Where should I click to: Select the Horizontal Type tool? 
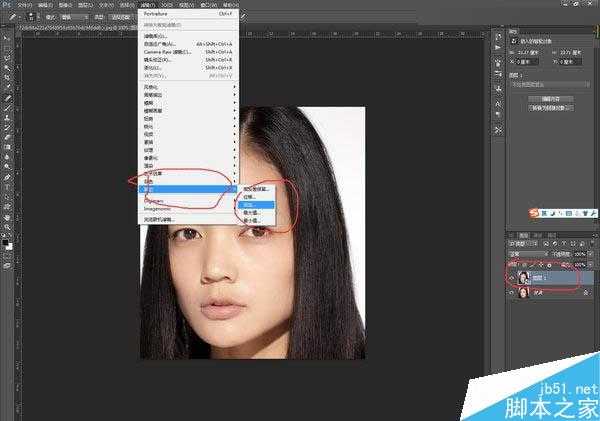point(7,188)
